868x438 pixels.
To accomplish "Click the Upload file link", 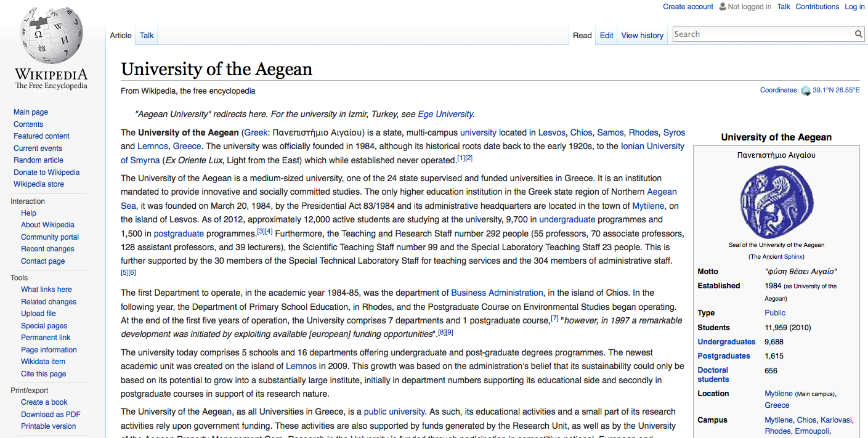I will [x=38, y=314].
